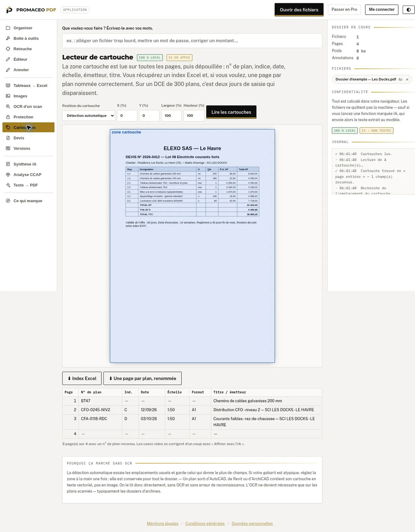
Task: Click the Me connecter button
Action: point(382,9)
